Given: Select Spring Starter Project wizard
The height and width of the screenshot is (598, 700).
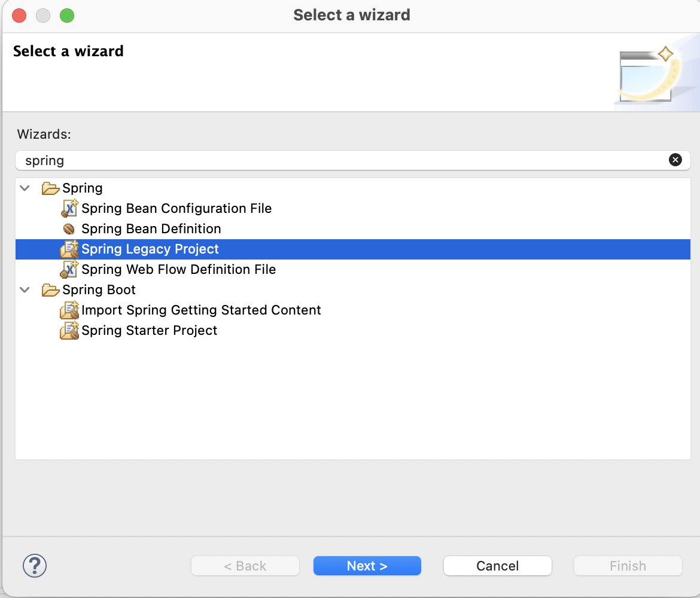Looking at the screenshot, I should pyautogui.click(x=149, y=331).
